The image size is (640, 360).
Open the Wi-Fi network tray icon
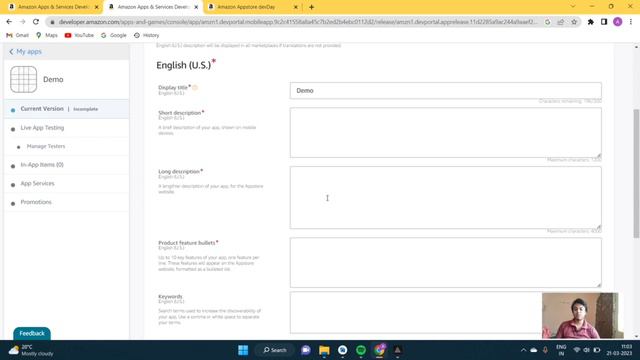tap(577, 350)
